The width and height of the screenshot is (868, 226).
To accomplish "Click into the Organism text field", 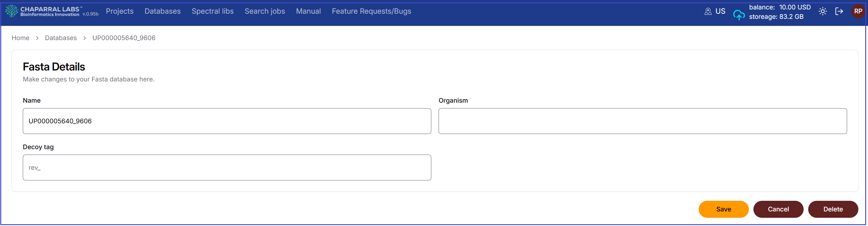I will (x=642, y=121).
